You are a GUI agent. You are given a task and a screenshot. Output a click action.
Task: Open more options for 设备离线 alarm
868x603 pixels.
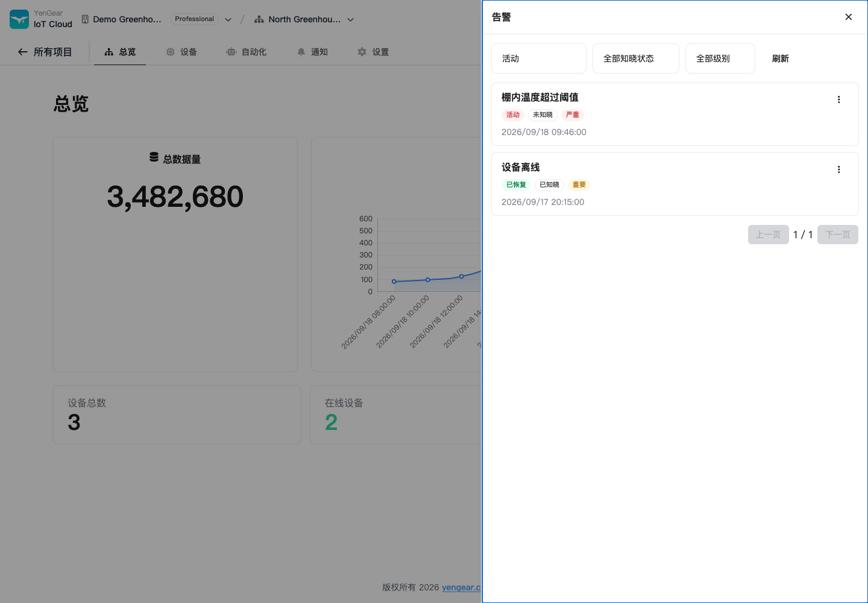(x=838, y=169)
